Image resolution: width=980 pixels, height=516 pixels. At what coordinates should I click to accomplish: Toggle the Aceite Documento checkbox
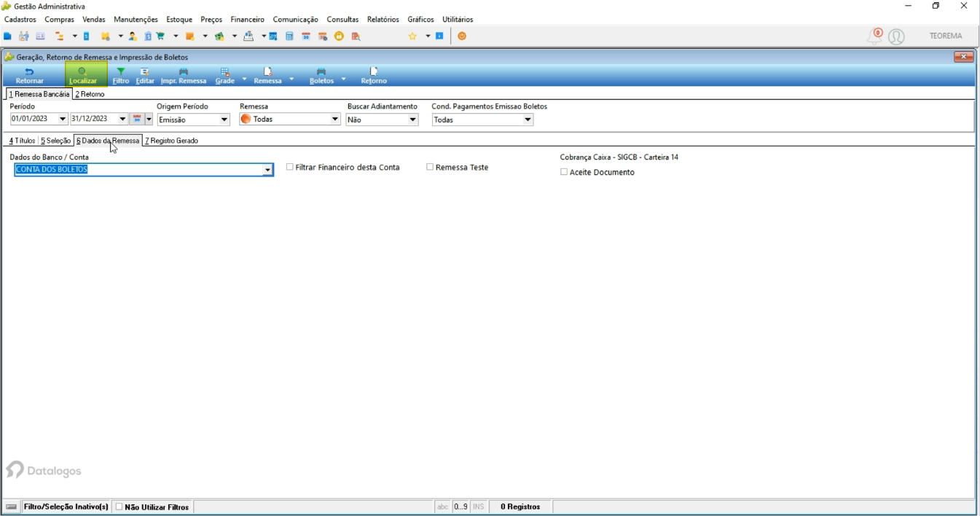[564, 172]
